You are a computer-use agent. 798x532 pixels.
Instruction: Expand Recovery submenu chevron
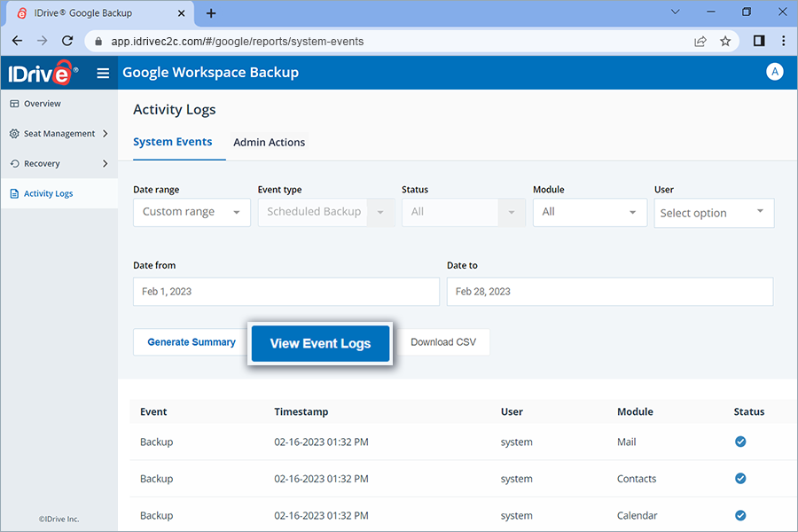tap(106, 163)
